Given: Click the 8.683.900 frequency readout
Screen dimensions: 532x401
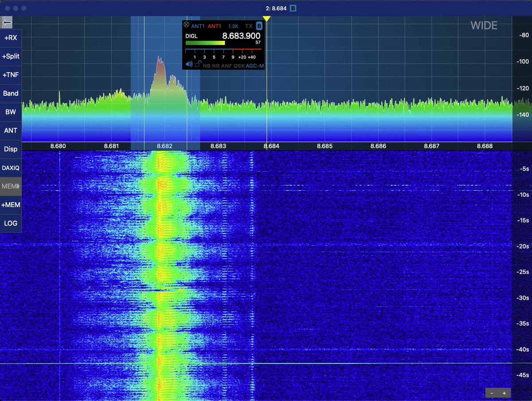Looking at the screenshot, I should (x=241, y=36).
